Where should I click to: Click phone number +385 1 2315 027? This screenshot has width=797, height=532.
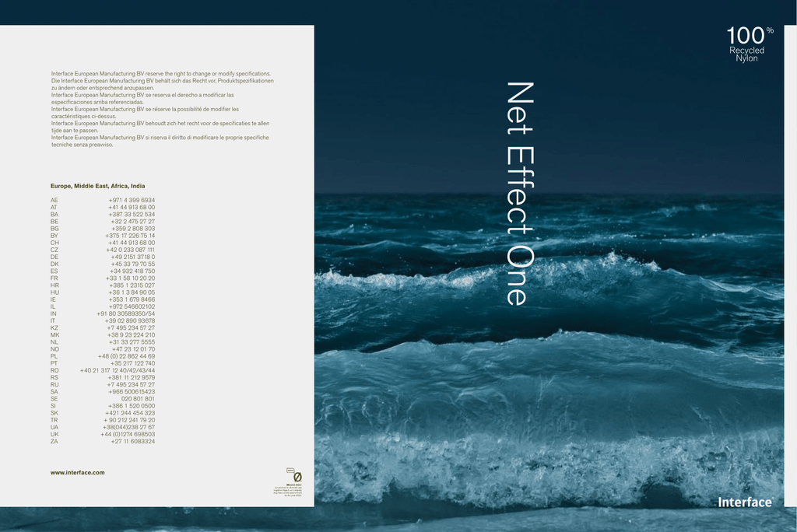(132, 285)
